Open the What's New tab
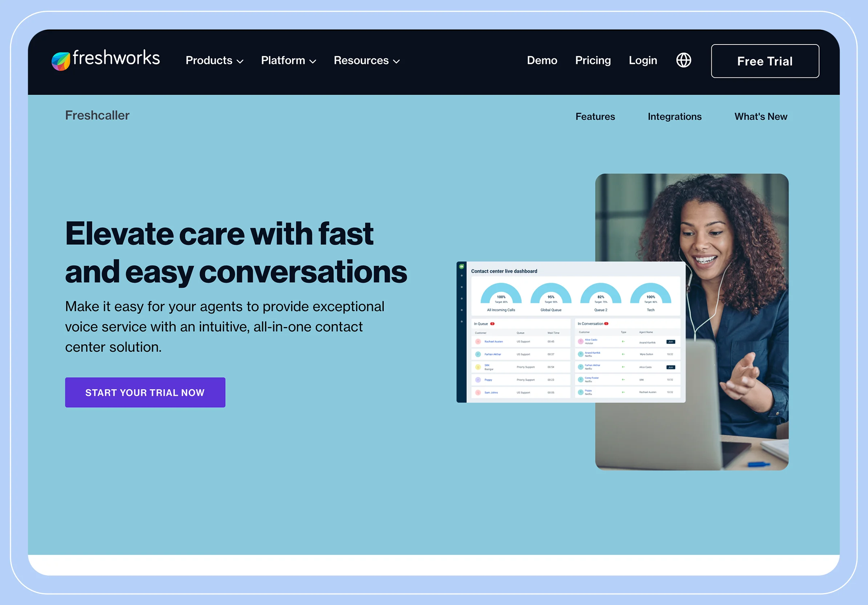The width and height of the screenshot is (868, 605). tap(761, 116)
